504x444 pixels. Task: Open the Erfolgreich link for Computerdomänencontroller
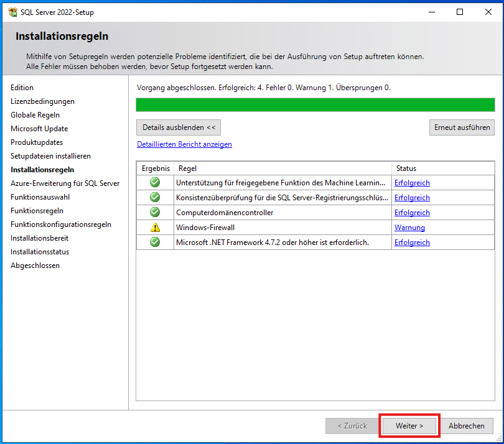[x=412, y=212]
